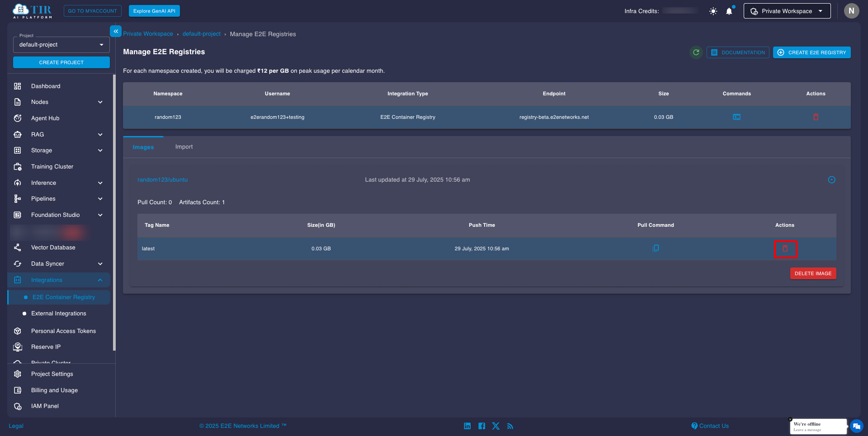This screenshot has height=436, width=868.
Task: Open commands terminal icon for random123
Action: click(736, 117)
